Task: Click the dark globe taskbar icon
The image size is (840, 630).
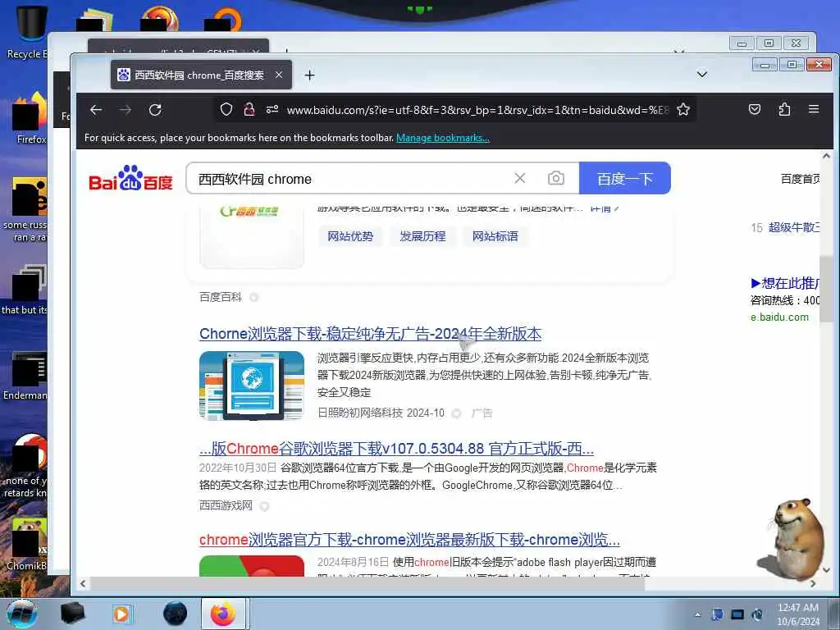Action: tap(176, 614)
